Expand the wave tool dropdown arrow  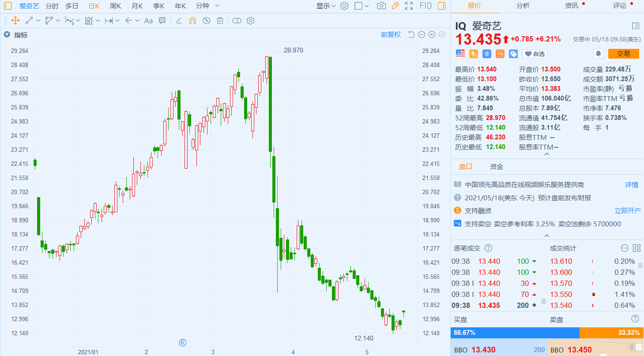click(x=78, y=21)
